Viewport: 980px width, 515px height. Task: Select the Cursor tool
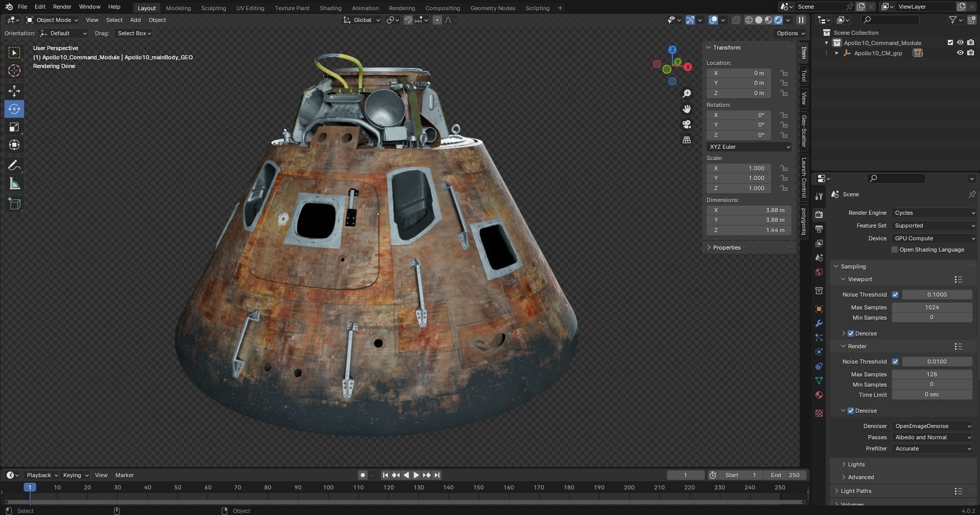[14, 71]
